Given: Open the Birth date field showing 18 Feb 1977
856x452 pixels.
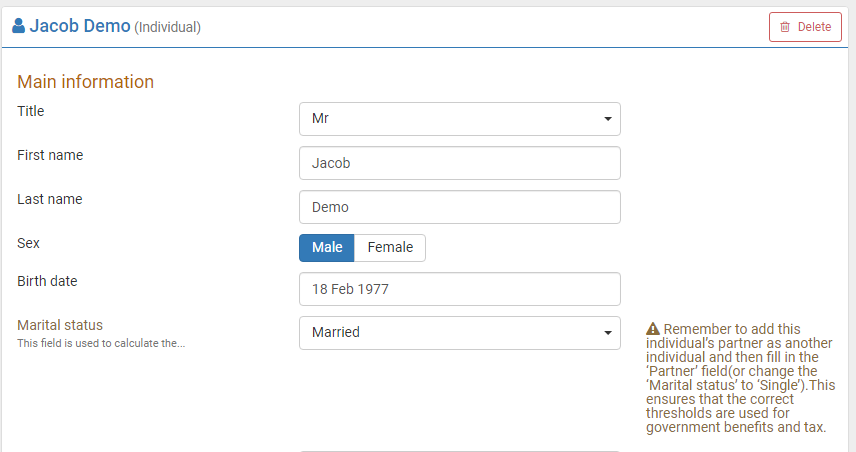Looking at the screenshot, I should click(x=459, y=289).
